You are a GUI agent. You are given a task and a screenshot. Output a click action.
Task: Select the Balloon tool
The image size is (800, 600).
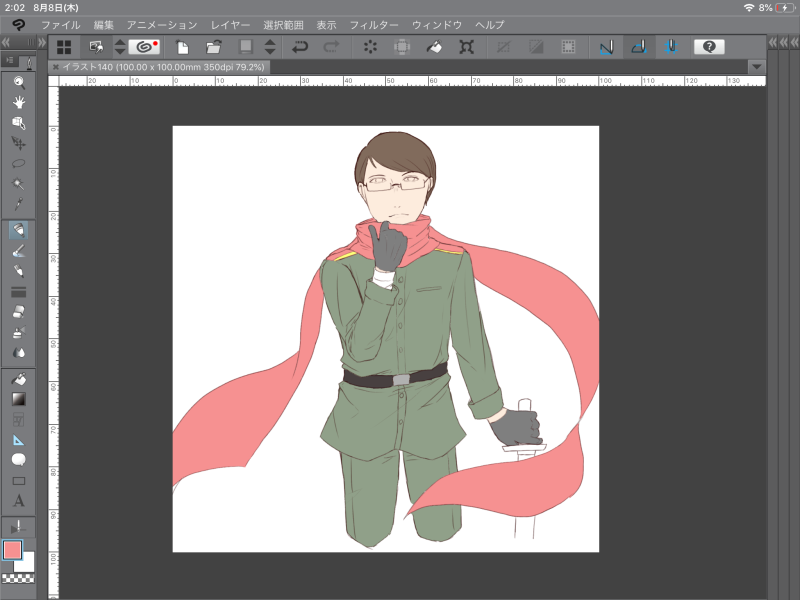click(18, 460)
